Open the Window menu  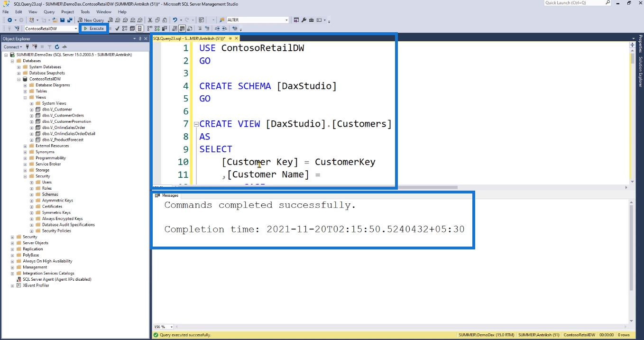tap(104, 12)
